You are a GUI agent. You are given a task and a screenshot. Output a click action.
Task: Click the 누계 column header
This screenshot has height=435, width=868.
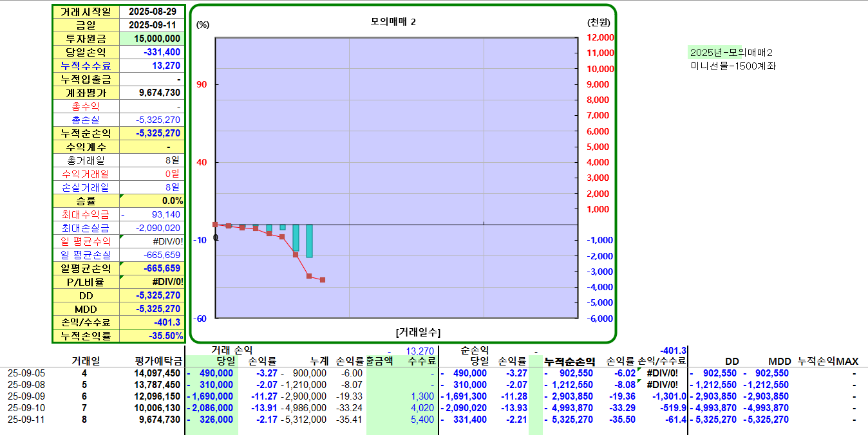pos(319,362)
